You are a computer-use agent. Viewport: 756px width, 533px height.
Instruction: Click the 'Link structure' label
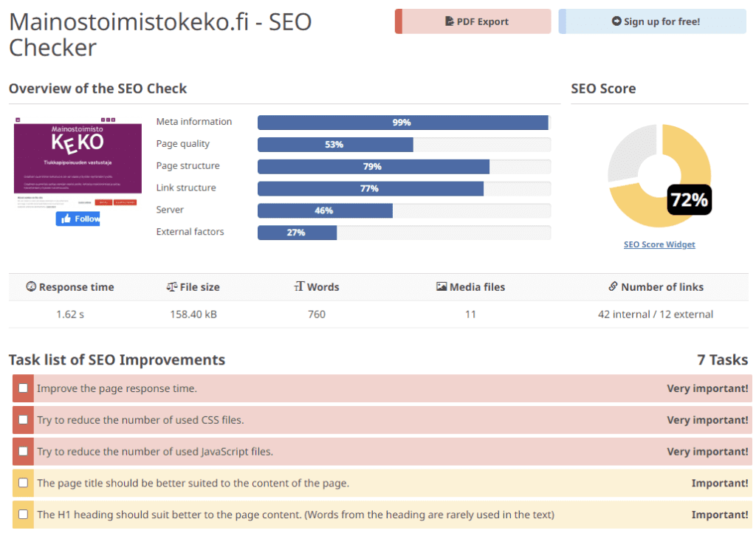tap(185, 188)
